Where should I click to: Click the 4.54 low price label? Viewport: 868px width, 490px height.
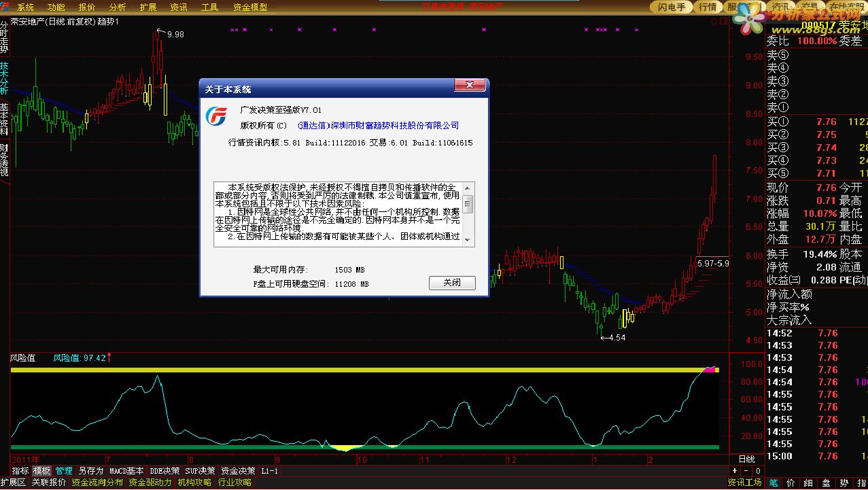point(617,338)
